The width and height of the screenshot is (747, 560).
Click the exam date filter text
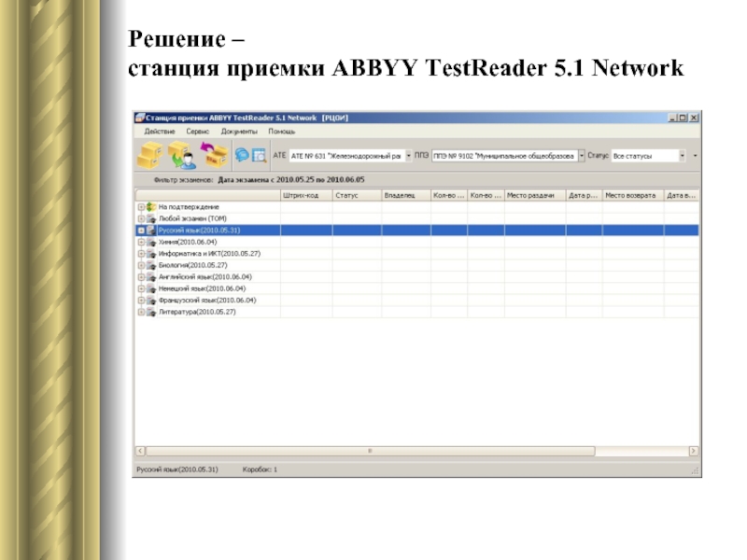click(291, 180)
